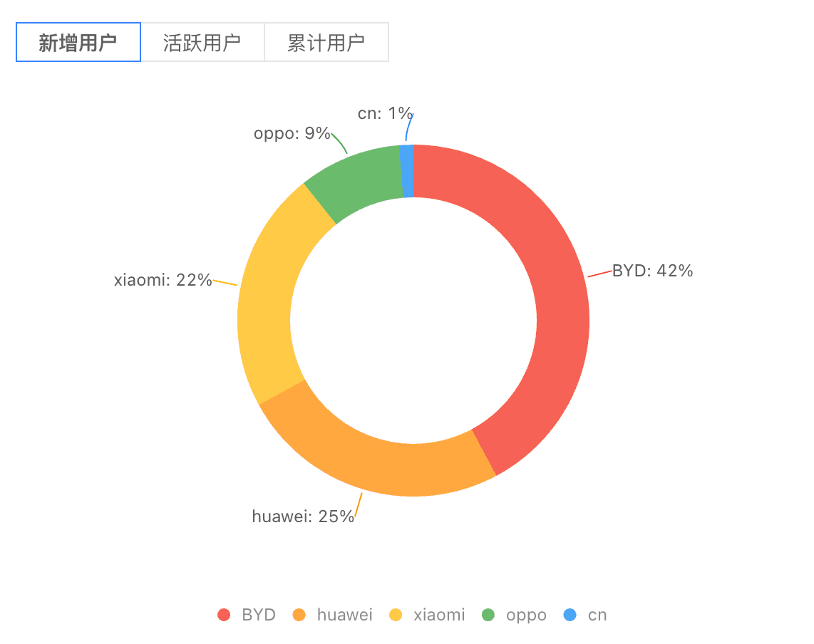Click the orange huawei legend marker

[x=298, y=614]
